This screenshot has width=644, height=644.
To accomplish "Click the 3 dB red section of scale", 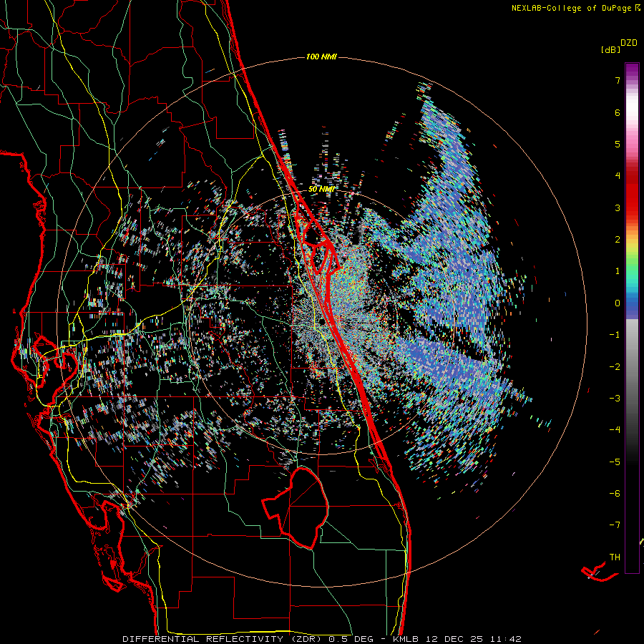I will coord(632,208).
